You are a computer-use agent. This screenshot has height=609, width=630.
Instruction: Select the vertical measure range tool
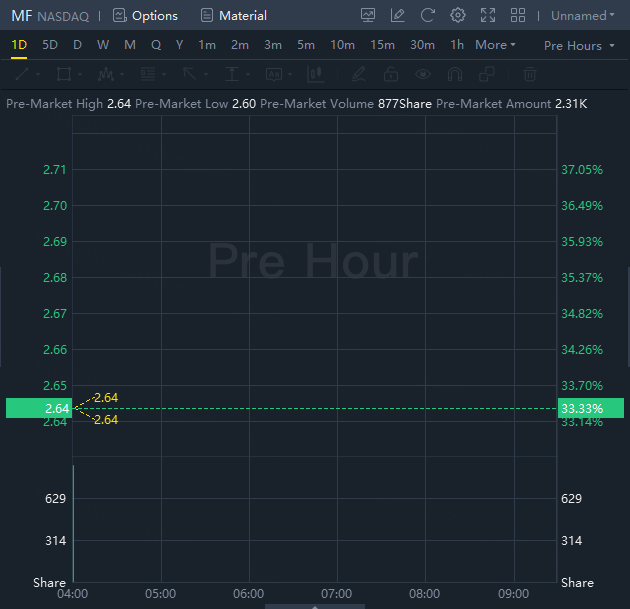232,74
